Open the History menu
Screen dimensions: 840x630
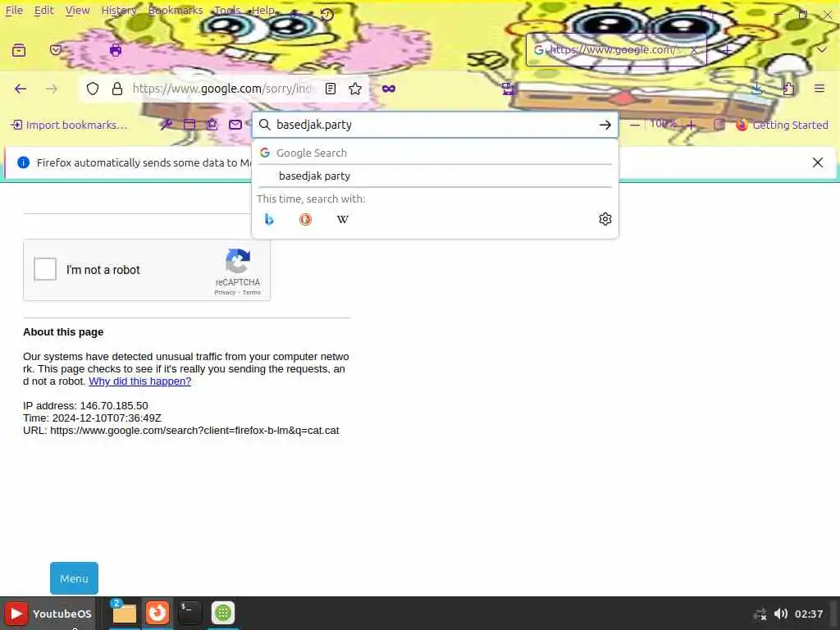point(119,10)
